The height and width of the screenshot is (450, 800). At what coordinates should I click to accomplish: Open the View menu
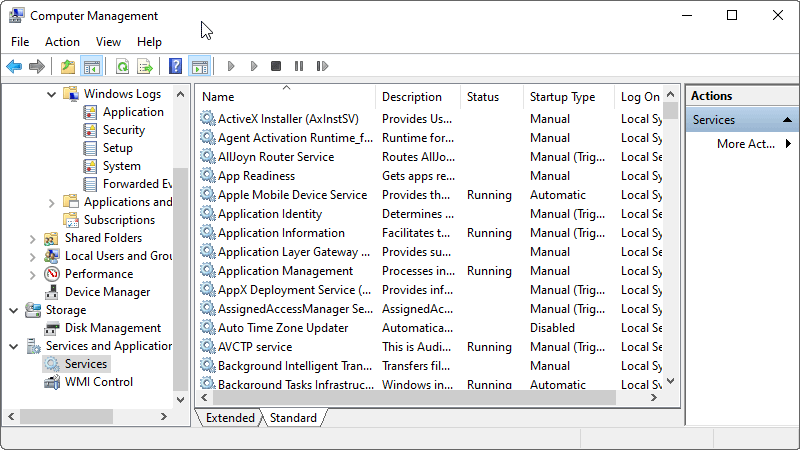coord(108,42)
